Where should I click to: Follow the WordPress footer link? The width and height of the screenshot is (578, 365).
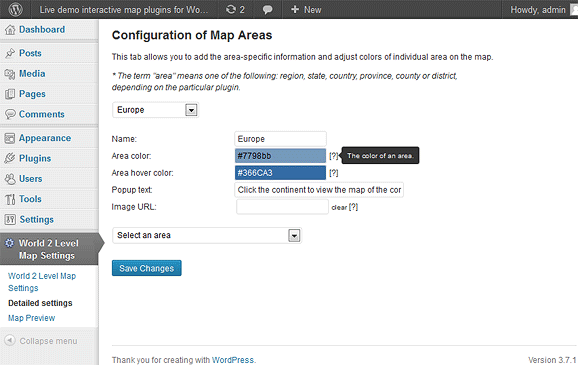[233, 360]
